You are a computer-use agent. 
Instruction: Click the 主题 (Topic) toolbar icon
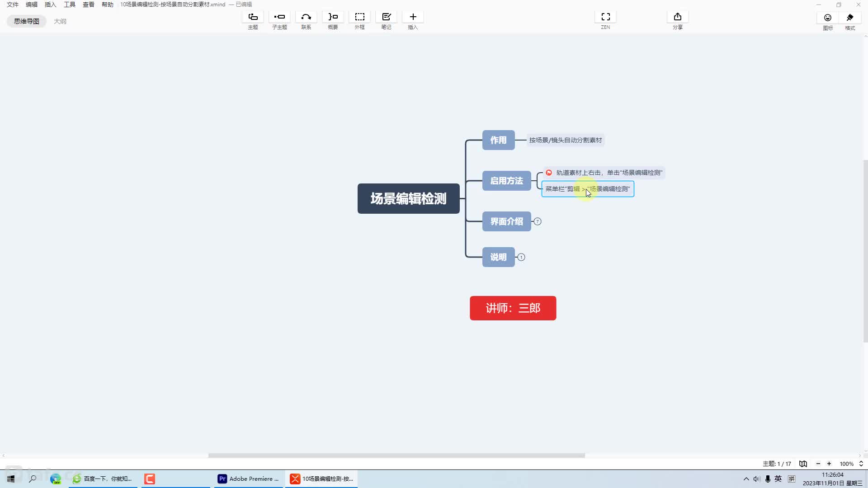click(x=253, y=17)
